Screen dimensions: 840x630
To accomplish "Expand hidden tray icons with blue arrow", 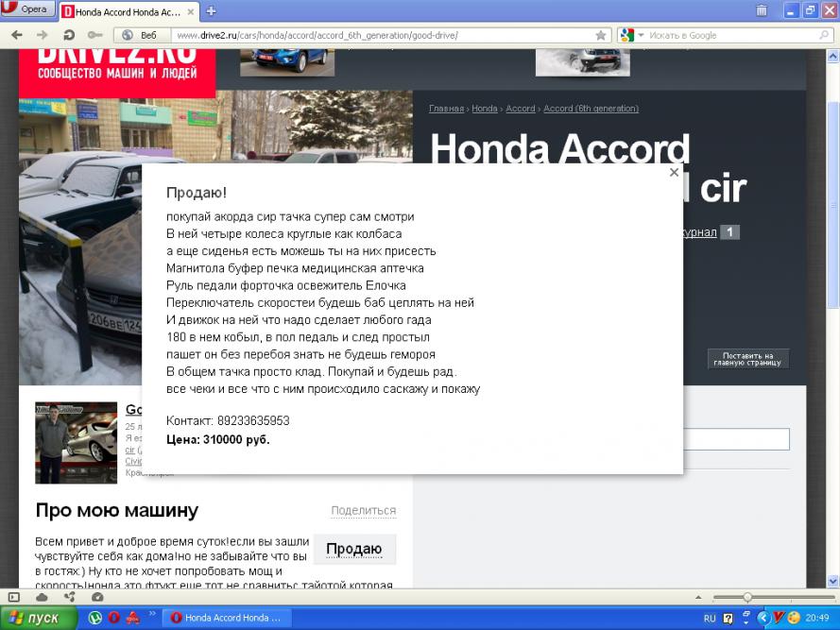I will click(763, 619).
